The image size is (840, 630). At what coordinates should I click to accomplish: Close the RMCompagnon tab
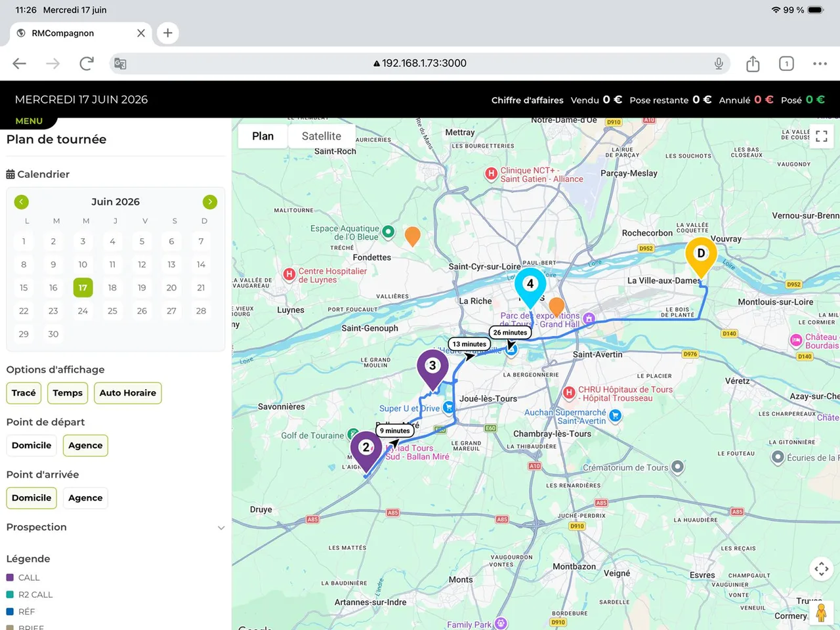tap(141, 33)
